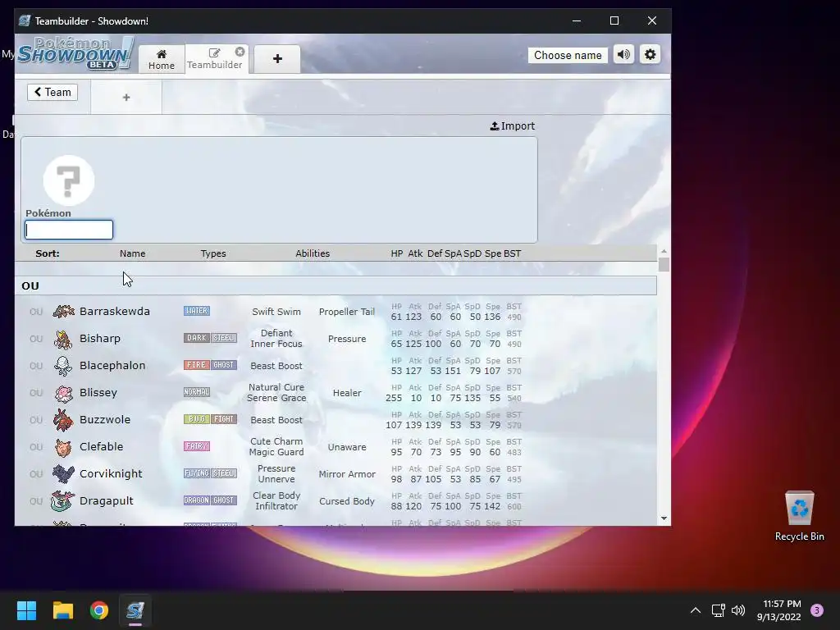Viewport: 840px width, 630px height.
Task: Focus the Pokémon name input field
Action: pyautogui.click(x=69, y=230)
